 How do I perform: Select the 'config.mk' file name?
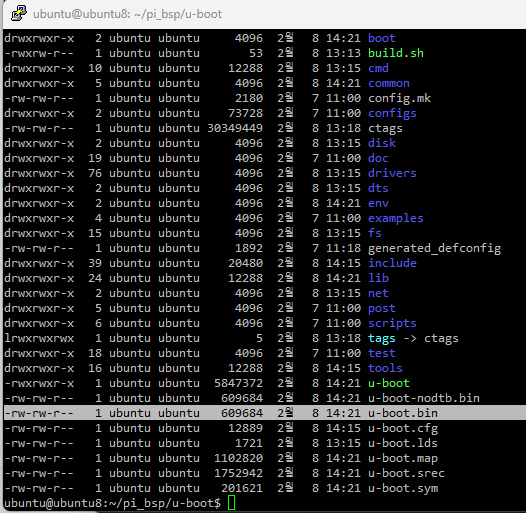click(399, 98)
